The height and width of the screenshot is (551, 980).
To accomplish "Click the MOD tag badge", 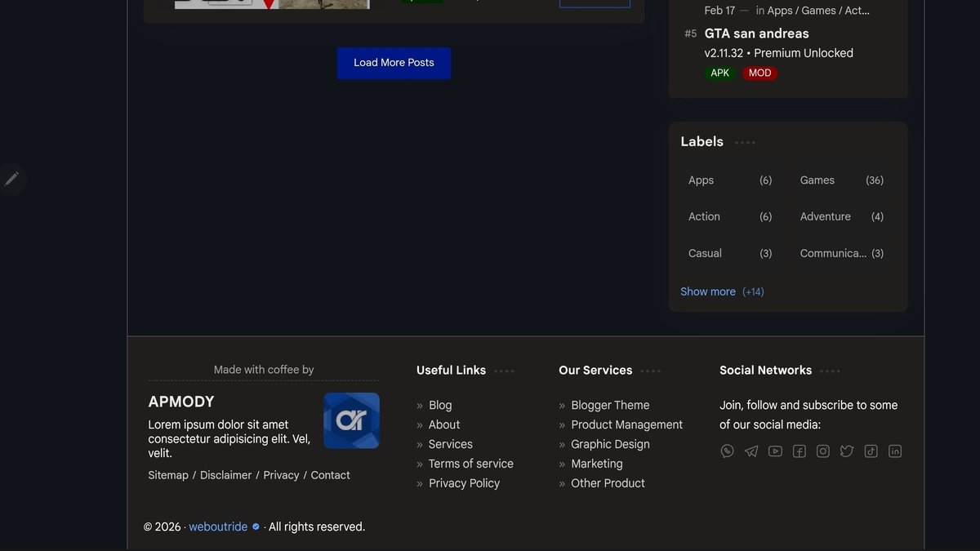I will click(x=759, y=73).
